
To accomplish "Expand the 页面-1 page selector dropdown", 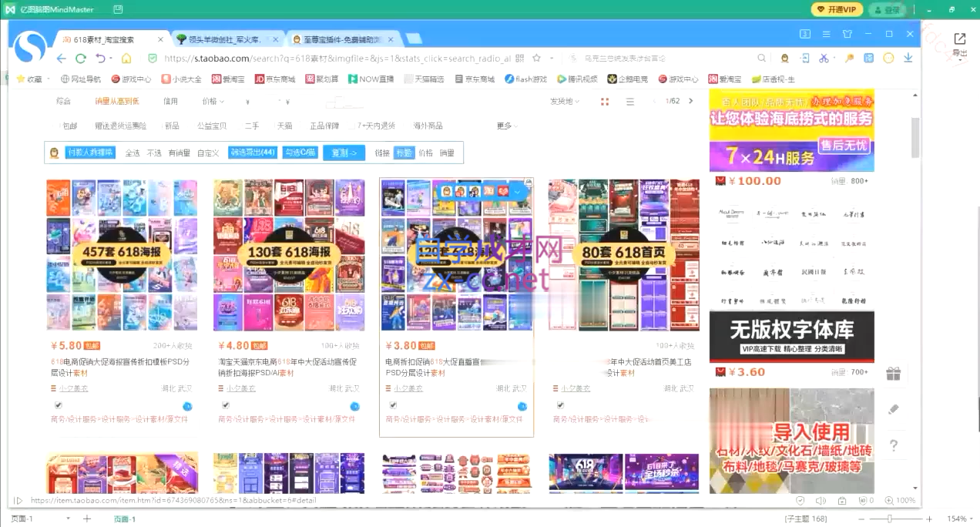I will (68, 519).
